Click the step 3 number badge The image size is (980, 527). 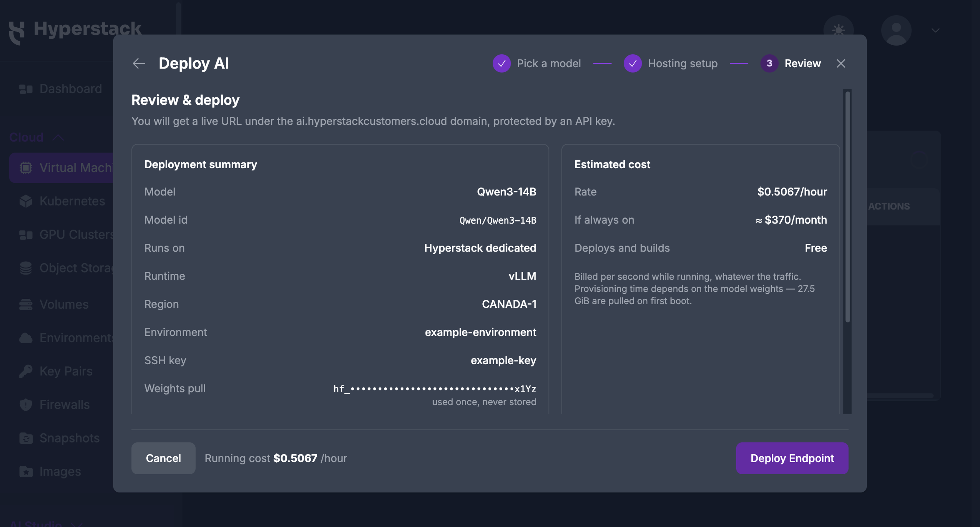[769, 63]
